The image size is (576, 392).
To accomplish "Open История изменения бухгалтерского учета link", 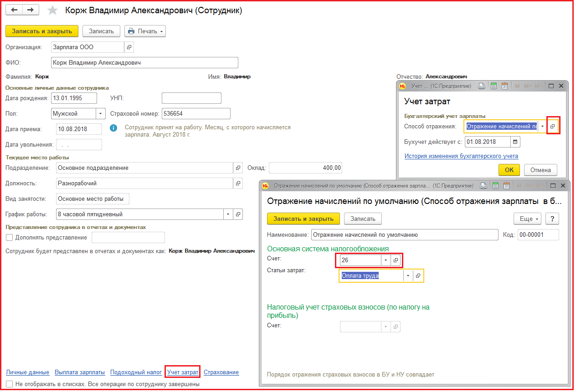I will (x=461, y=156).
